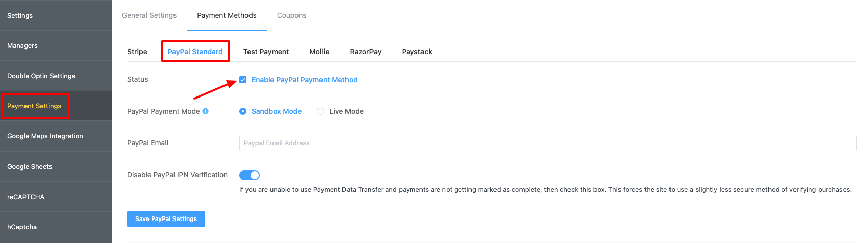Open Google Maps Integration settings

[56, 136]
